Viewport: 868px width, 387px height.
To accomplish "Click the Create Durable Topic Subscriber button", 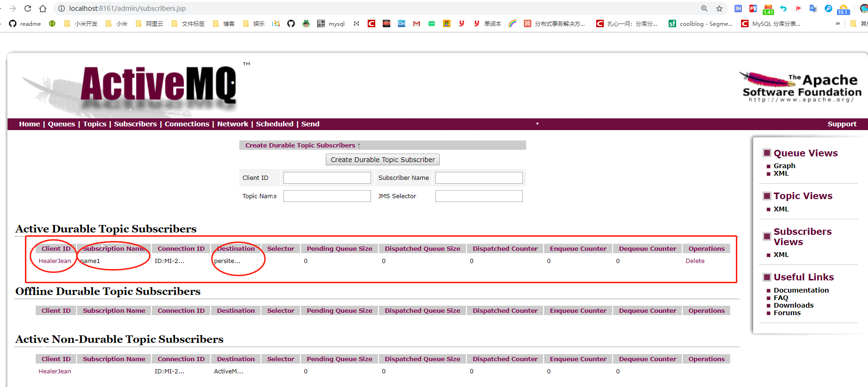I will point(383,160).
